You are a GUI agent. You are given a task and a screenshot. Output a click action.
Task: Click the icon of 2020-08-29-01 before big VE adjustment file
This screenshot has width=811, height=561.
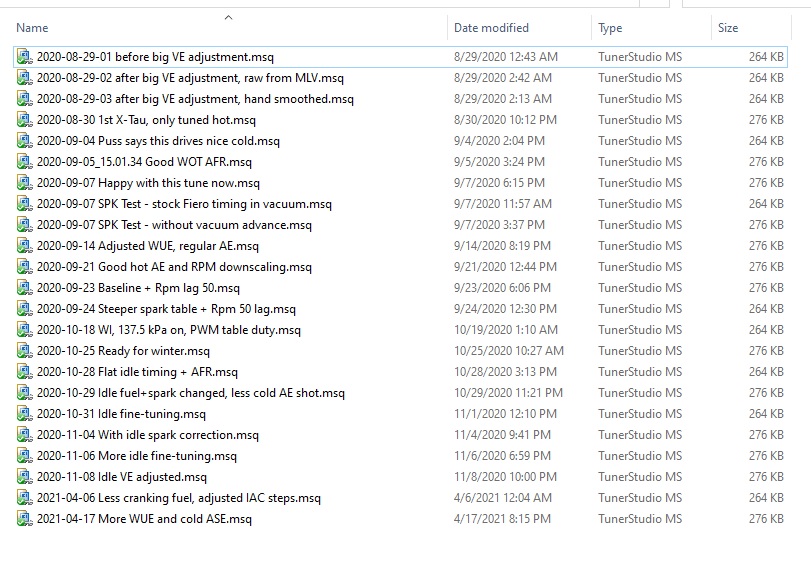point(24,57)
